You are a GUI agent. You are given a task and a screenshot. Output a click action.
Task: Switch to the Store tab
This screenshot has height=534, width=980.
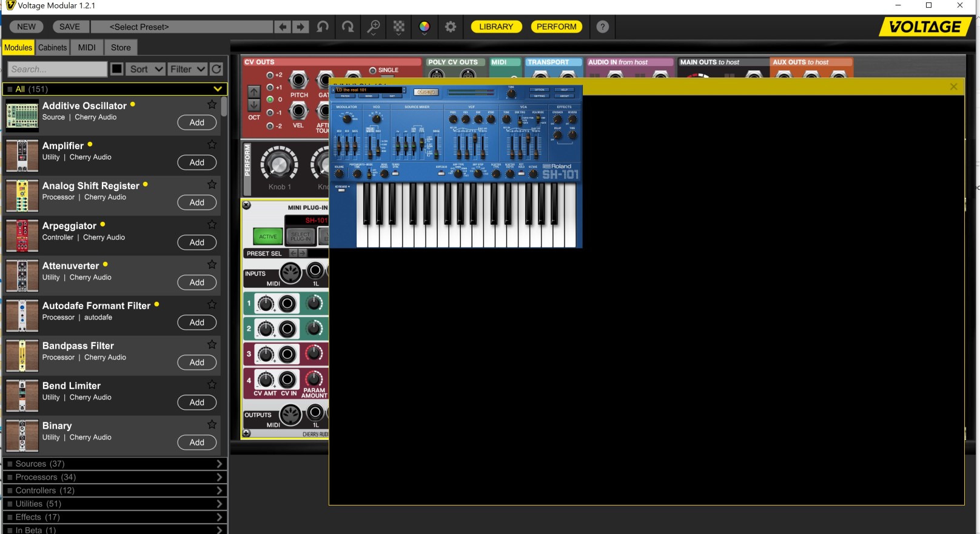(121, 47)
